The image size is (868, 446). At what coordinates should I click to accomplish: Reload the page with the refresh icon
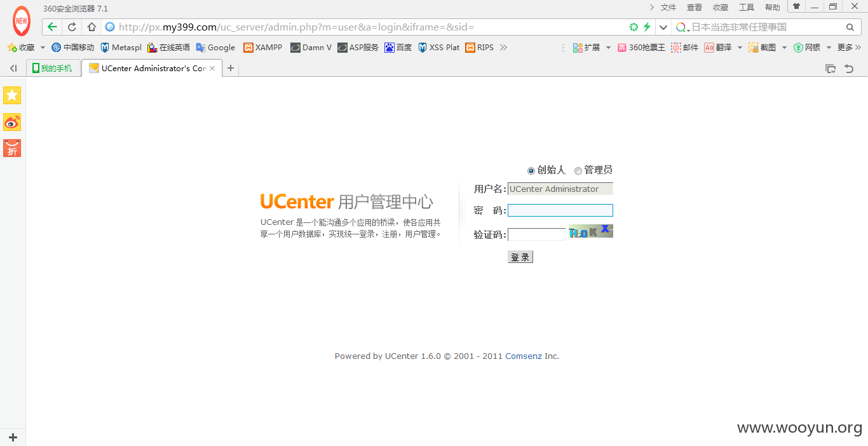point(72,27)
